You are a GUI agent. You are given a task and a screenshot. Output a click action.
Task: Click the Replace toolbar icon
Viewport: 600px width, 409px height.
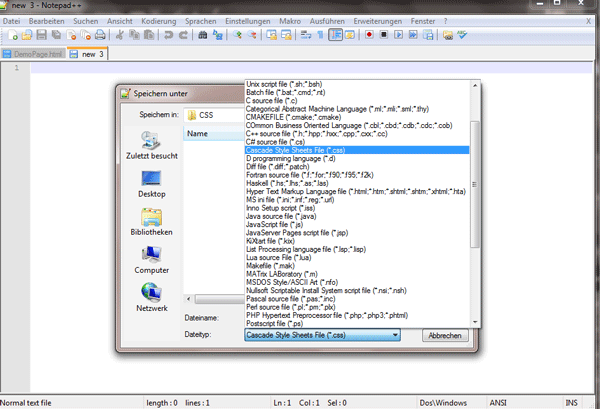tap(217, 35)
